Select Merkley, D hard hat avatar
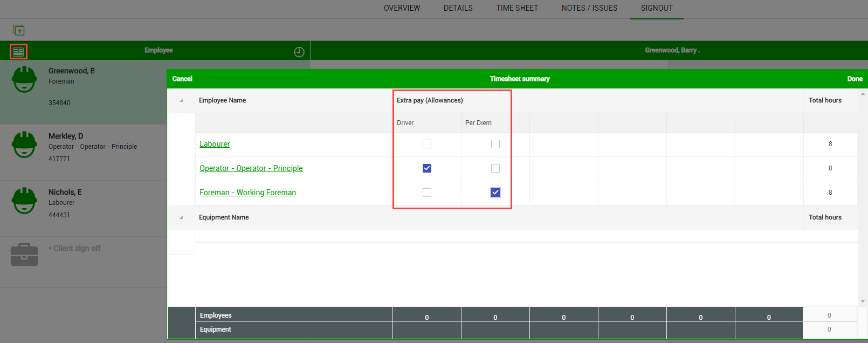 pyautogui.click(x=24, y=145)
